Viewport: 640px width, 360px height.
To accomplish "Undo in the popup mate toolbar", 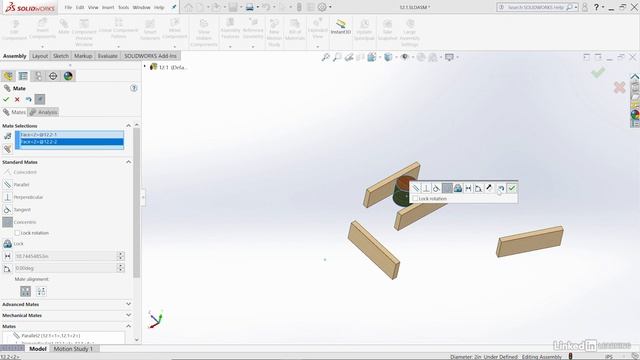I will [501, 188].
